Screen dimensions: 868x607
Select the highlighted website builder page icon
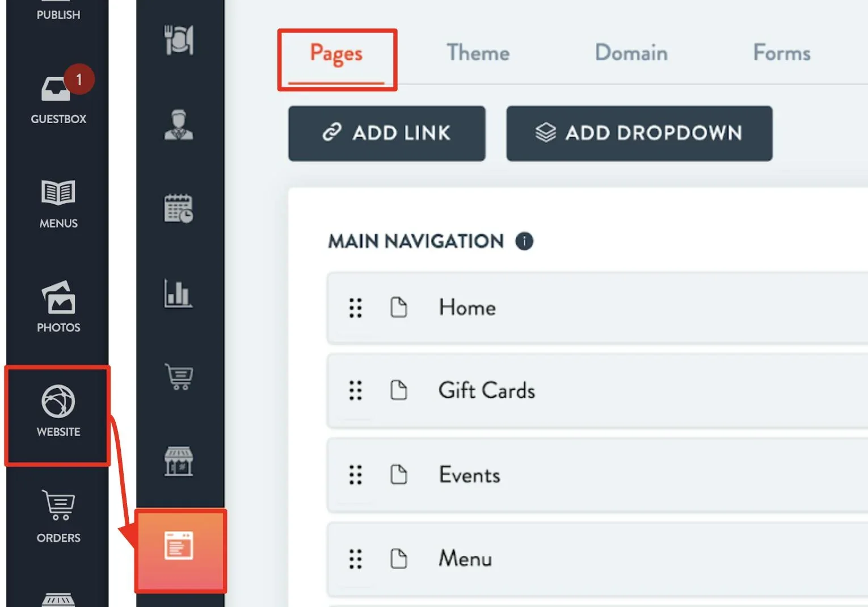click(x=179, y=546)
